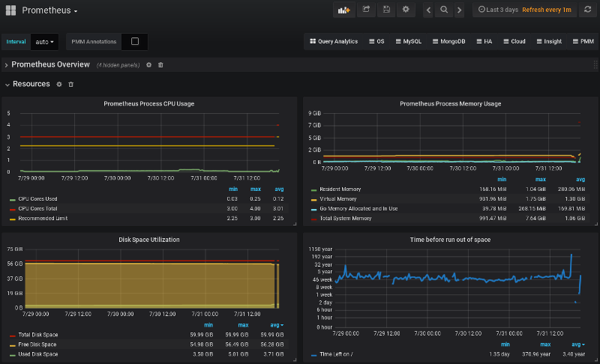Viewport: 600px width, 364px height.
Task: Open the Query Analytics menu
Action: click(333, 42)
